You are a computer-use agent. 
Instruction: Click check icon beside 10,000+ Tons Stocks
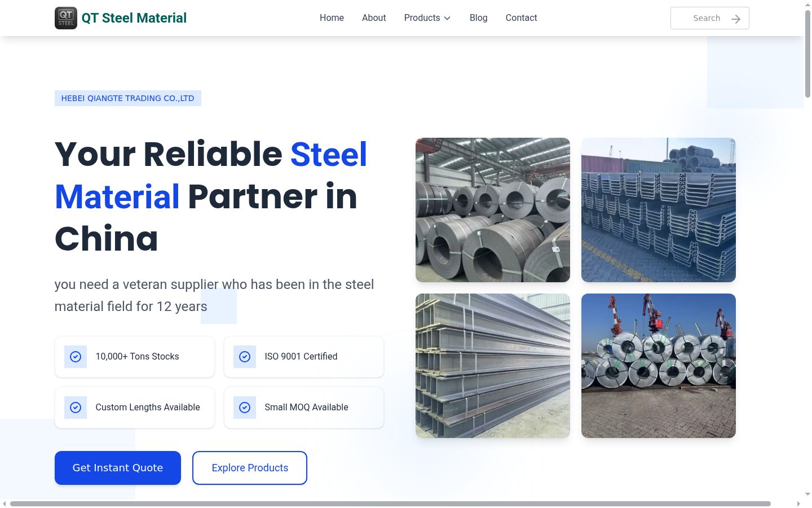(76, 357)
